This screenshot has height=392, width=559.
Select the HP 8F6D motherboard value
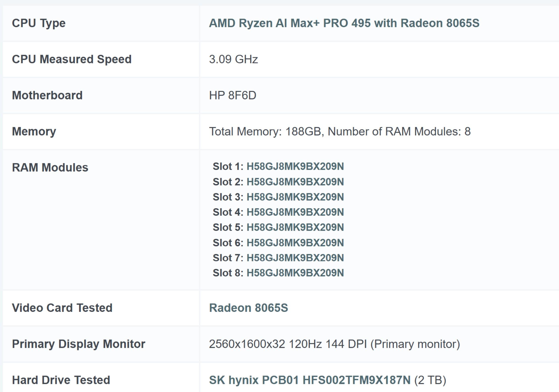[232, 96]
